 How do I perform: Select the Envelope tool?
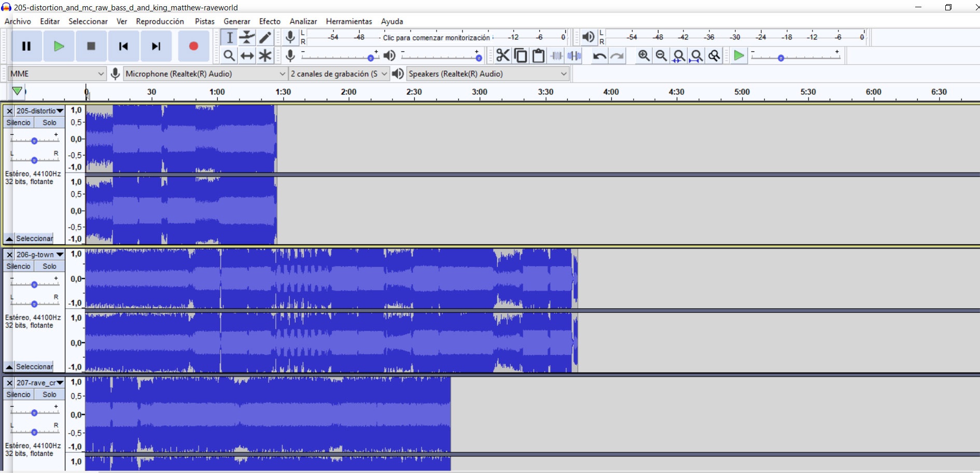(x=247, y=37)
